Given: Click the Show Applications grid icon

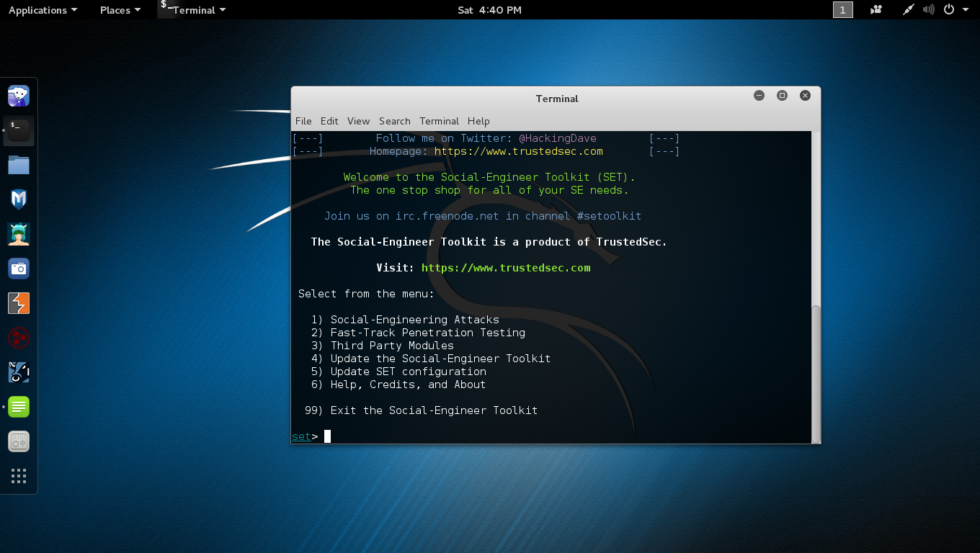Looking at the screenshot, I should (x=19, y=475).
